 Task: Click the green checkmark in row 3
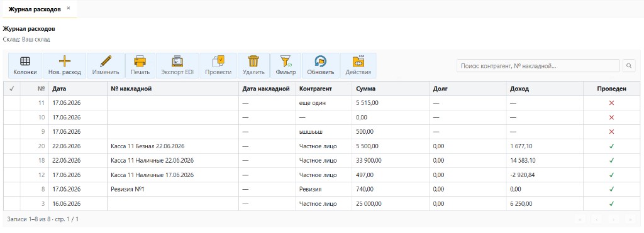(x=611, y=203)
